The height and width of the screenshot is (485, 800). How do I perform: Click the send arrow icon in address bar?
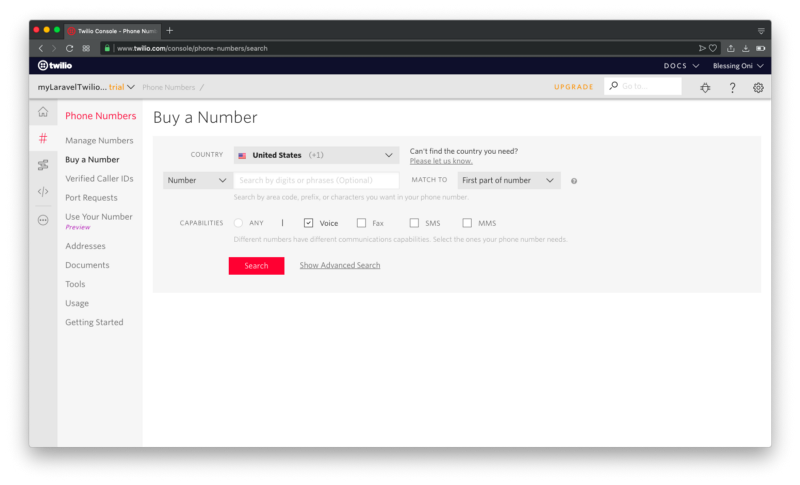(x=702, y=48)
